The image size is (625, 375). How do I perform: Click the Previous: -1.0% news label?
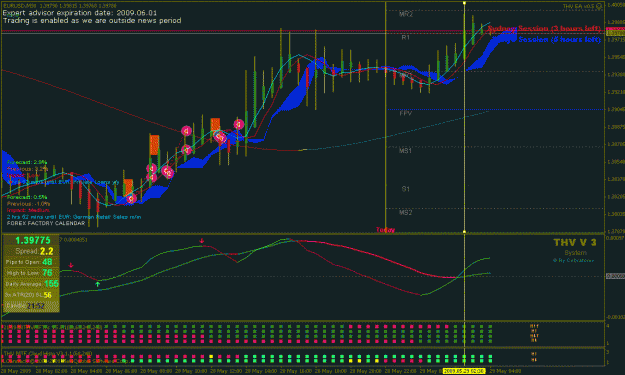pyautogui.click(x=28, y=204)
